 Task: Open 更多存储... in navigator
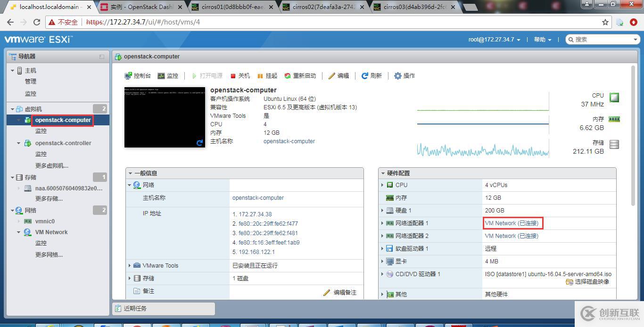(49, 199)
